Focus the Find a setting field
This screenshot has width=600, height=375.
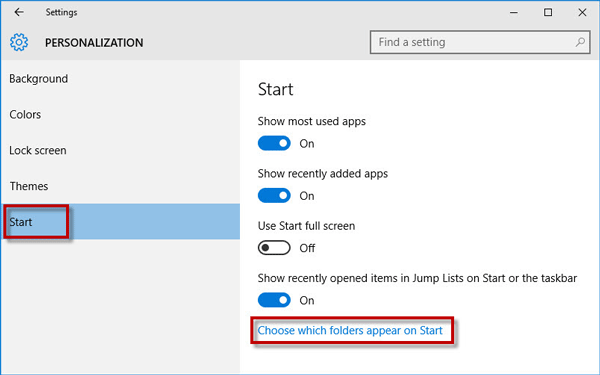480,42
